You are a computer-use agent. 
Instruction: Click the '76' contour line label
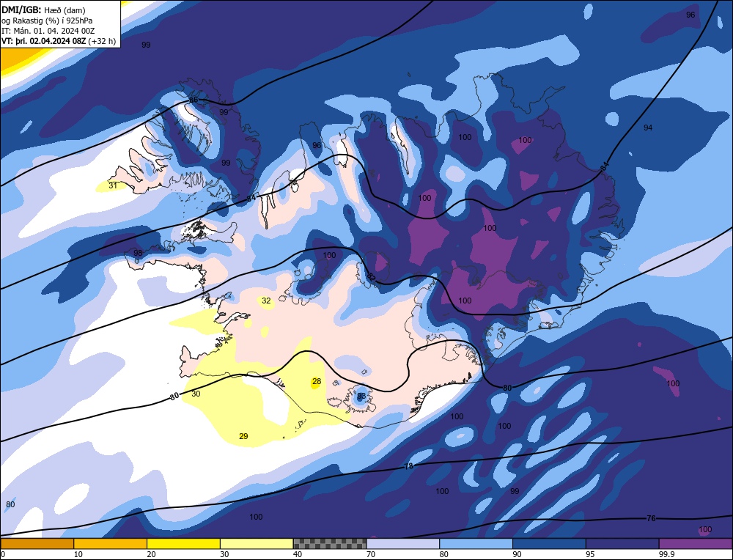pos(651,518)
